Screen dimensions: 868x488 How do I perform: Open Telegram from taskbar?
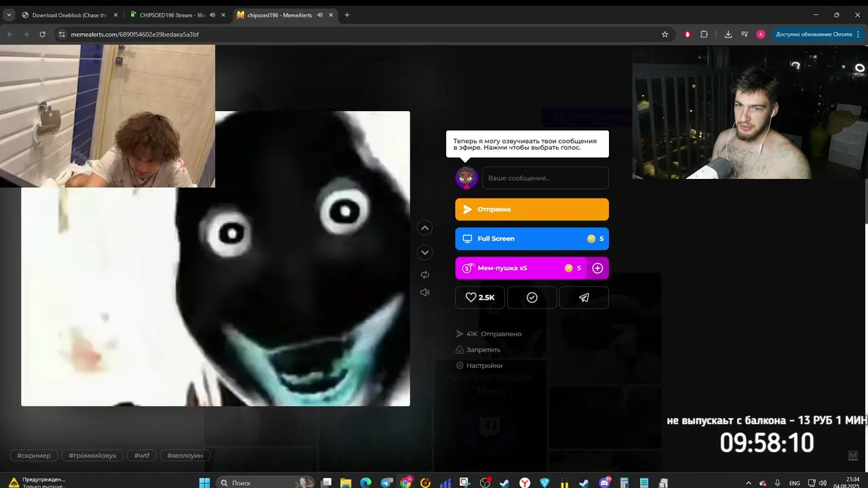coord(387,483)
